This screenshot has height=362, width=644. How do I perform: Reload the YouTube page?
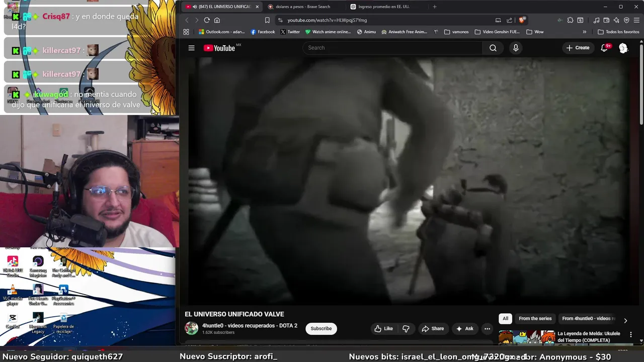click(207, 20)
